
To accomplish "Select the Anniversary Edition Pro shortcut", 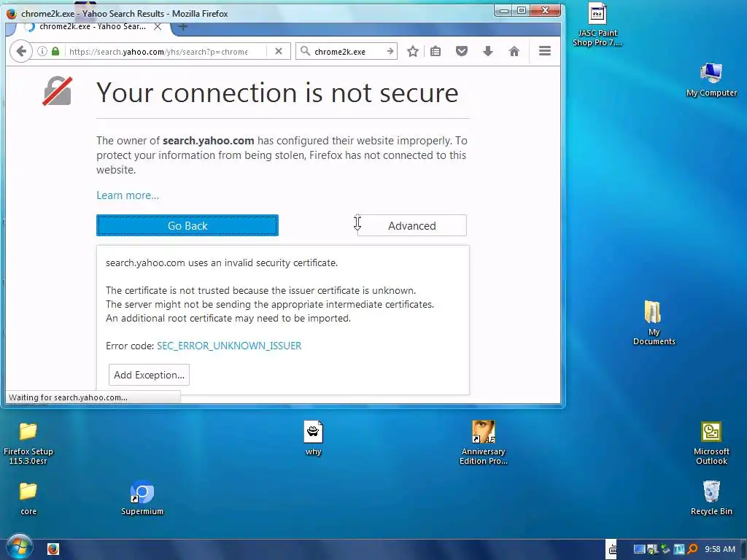I will pyautogui.click(x=483, y=443).
